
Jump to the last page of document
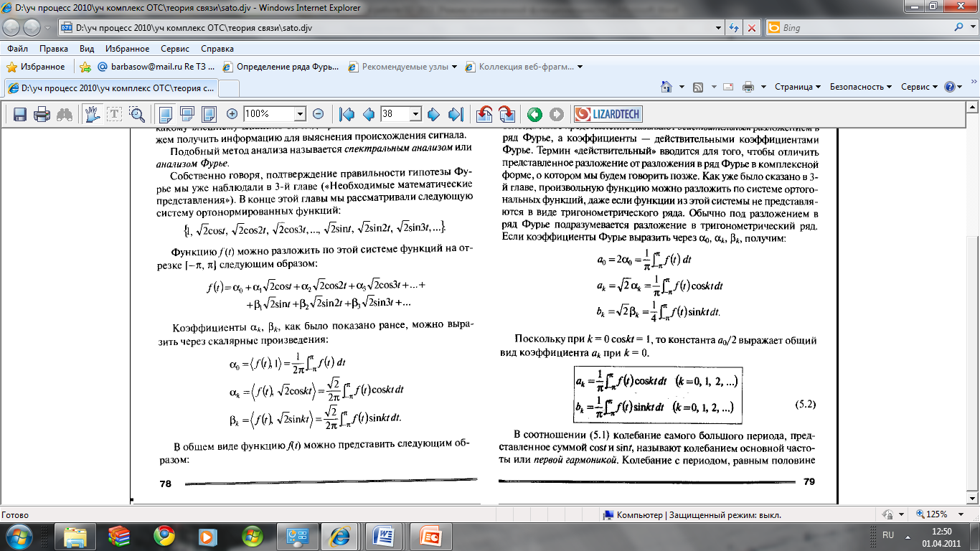455,114
